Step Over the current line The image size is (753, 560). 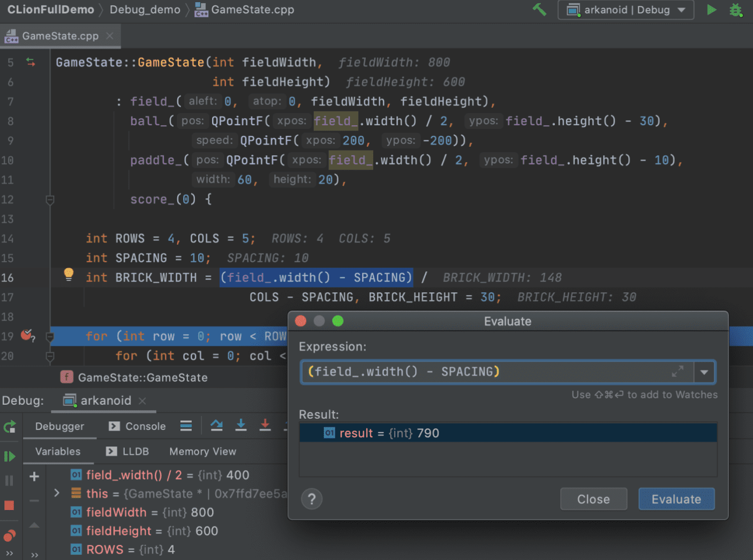(x=216, y=425)
